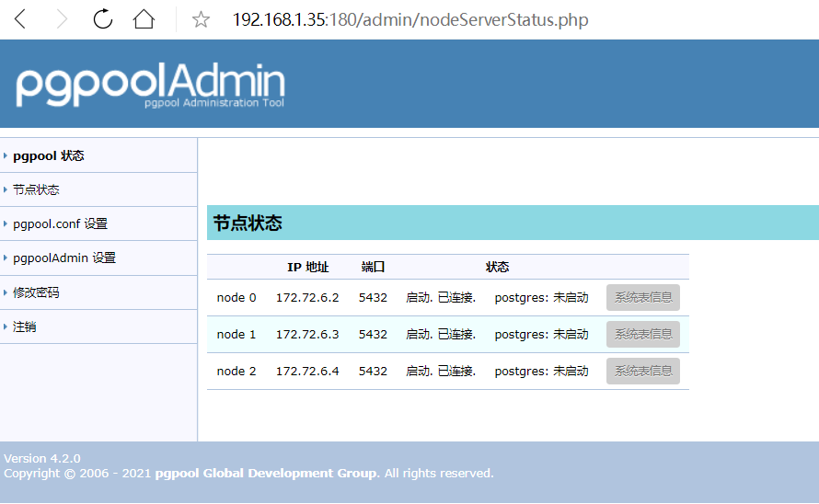Open the 修改密码 menu item
Image resolution: width=819 pixels, height=504 pixels.
(36, 292)
